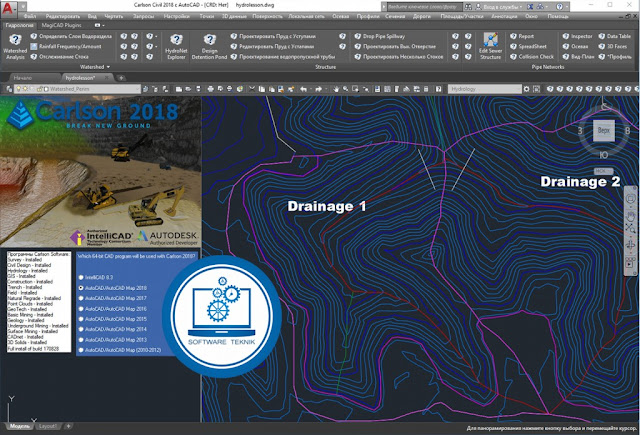This screenshot has height=435, width=640.
Task: Select AutoCAD/AutoCAD Map 2015 option
Action: [x=81, y=319]
